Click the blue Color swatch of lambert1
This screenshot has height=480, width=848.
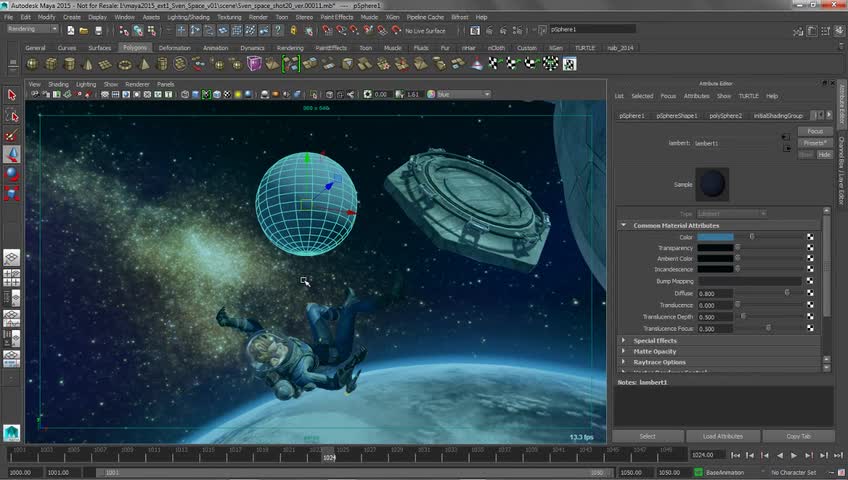tap(715, 237)
